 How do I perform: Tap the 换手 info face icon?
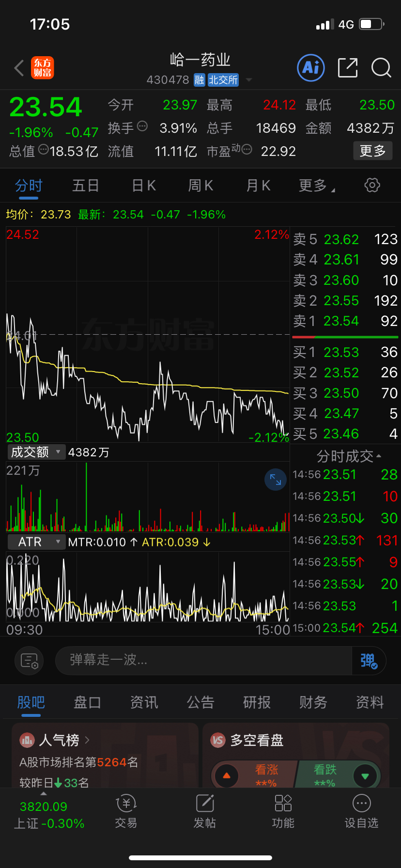142,126
